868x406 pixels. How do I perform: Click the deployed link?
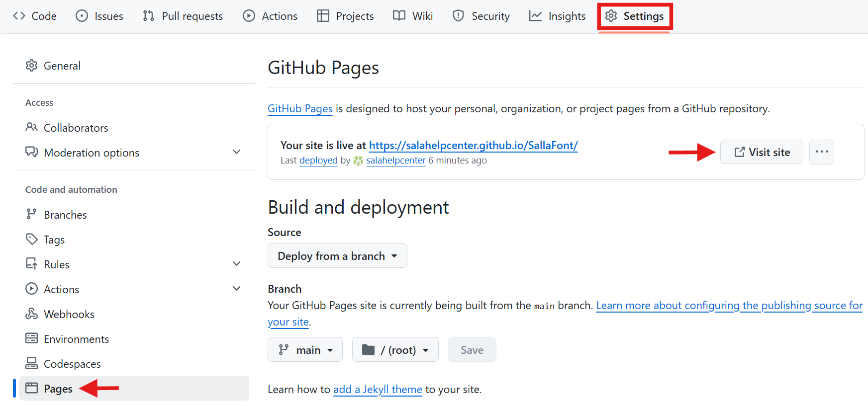[x=318, y=161]
